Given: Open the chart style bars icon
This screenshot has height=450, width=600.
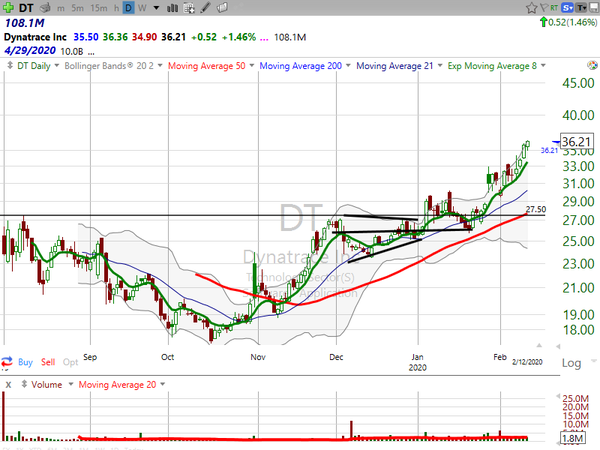Looking at the screenshot, I should coord(172,8).
